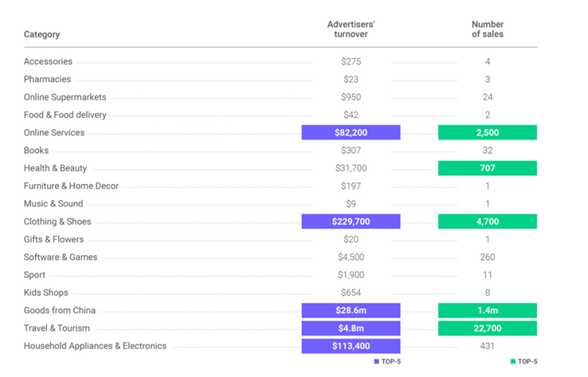Click the $31,700 turnover value
Image resolution: width=588 pixels, height=377 pixels.
pyautogui.click(x=351, y=168)
